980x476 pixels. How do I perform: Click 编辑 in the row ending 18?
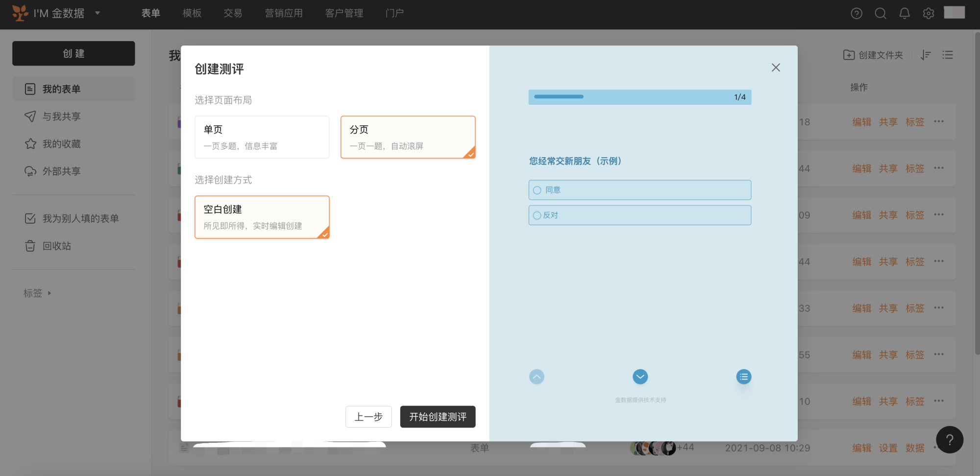coord(862,122)
